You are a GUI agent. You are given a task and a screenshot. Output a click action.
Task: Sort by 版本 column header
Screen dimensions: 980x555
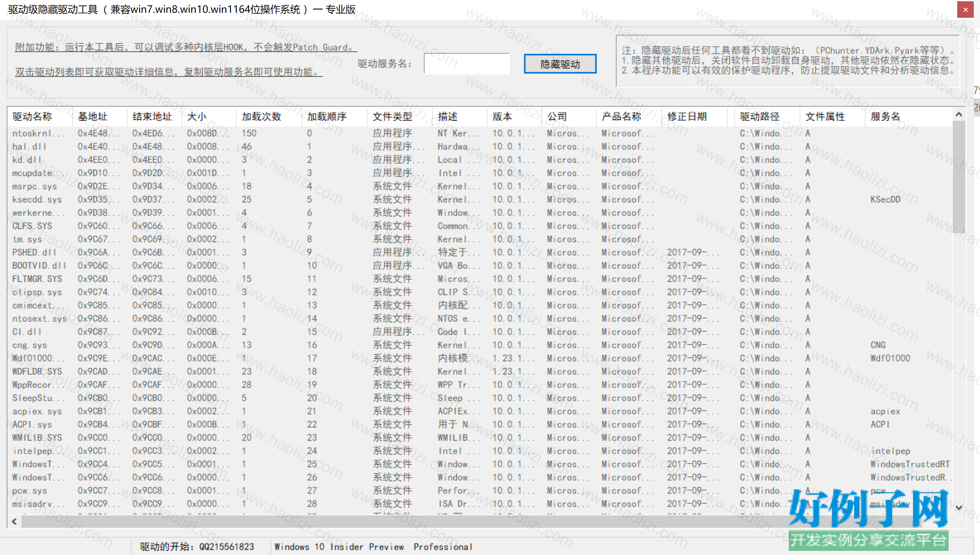click(514, 117)
